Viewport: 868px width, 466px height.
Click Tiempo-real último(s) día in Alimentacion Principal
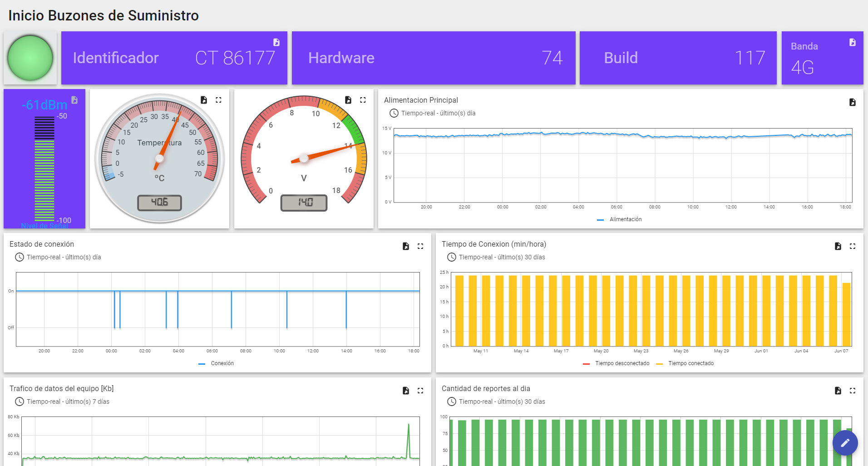tap(438, 113)
